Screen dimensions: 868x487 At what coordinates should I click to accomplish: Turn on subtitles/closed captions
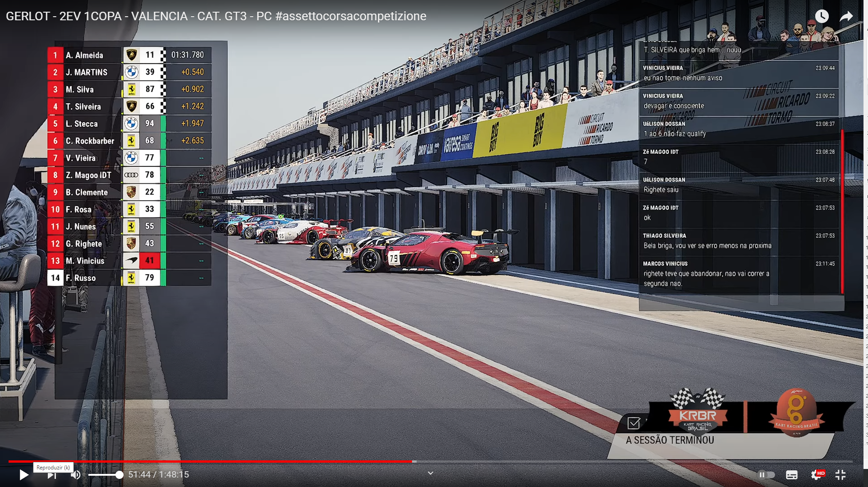(x=792, y=475)
